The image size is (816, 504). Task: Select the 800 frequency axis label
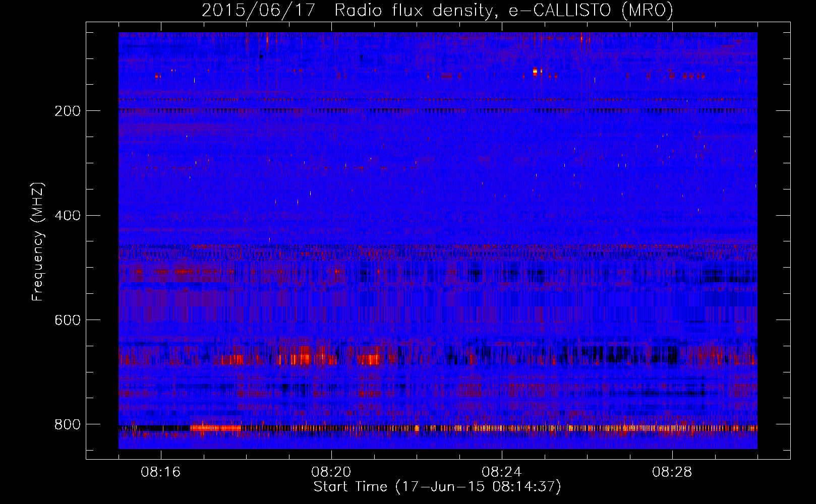tap(67, 425)
